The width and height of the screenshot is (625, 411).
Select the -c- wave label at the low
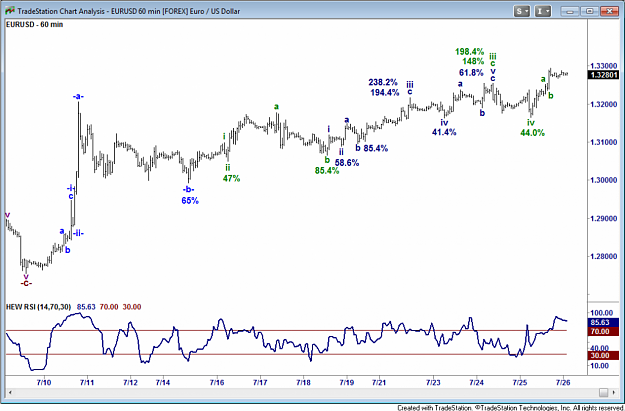click(26, 283)
